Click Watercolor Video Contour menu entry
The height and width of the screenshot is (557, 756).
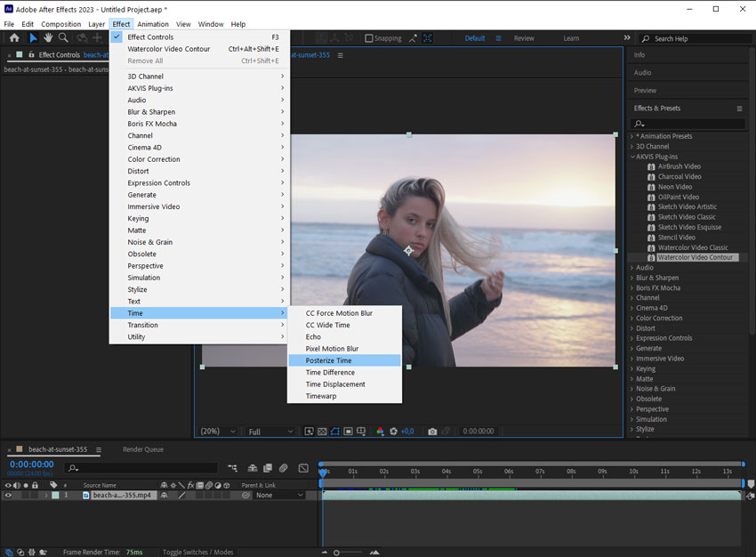point(199,49)
